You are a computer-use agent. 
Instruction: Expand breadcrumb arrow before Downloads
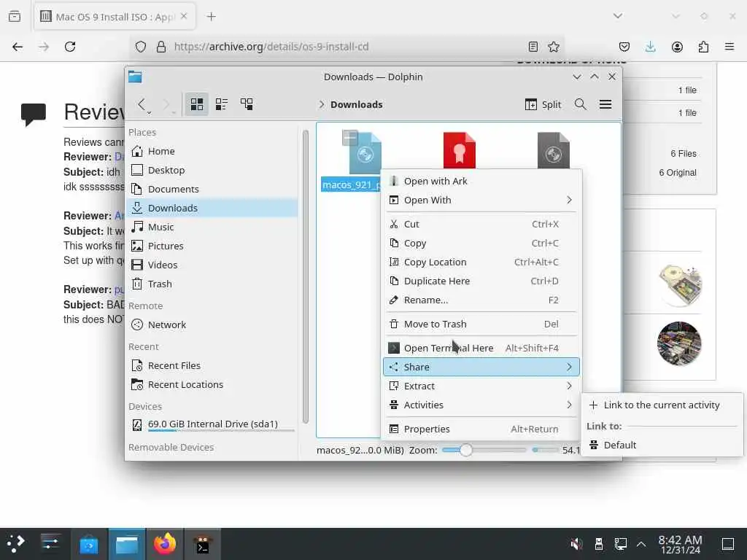pyautogui.click(x=322, y=104)
